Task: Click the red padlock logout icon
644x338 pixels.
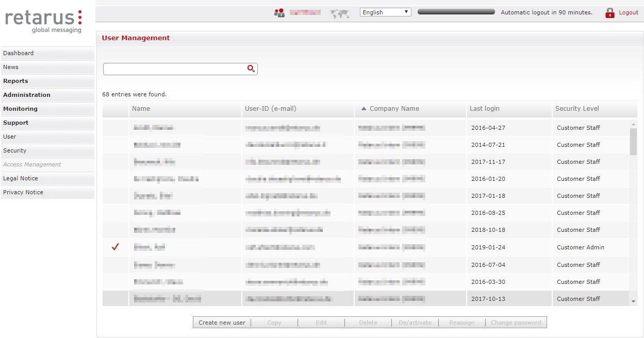Action: 610,13
